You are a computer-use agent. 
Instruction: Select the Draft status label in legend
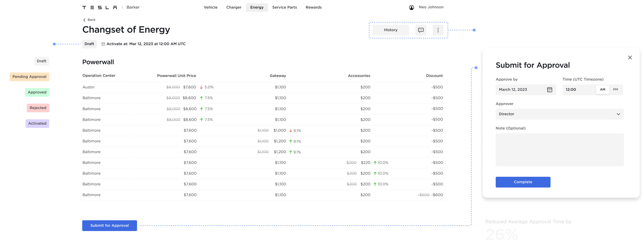coord(41,61)
